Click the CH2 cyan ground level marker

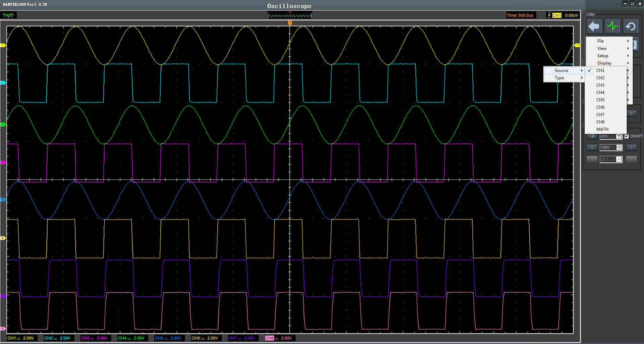coord(3,83)
